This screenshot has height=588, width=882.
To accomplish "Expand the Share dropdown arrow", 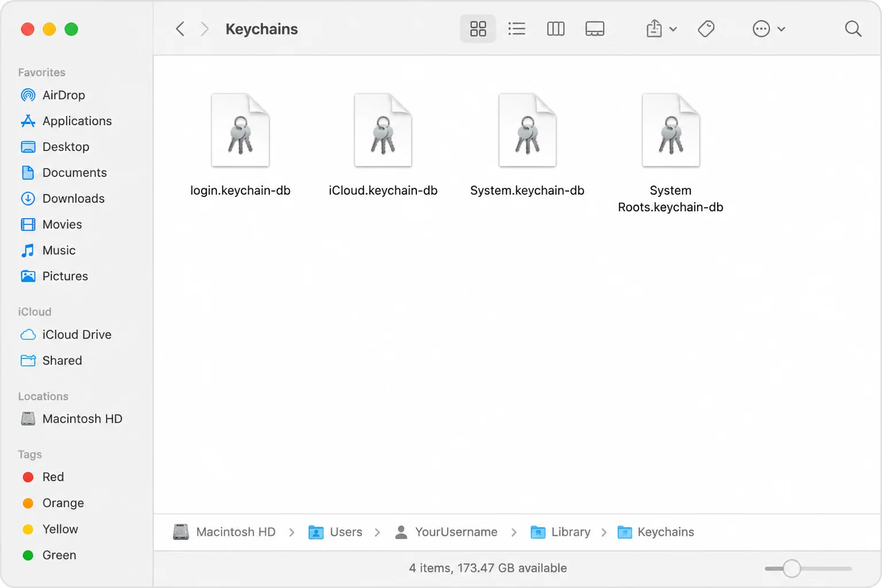I will click(x=673, y=29).
